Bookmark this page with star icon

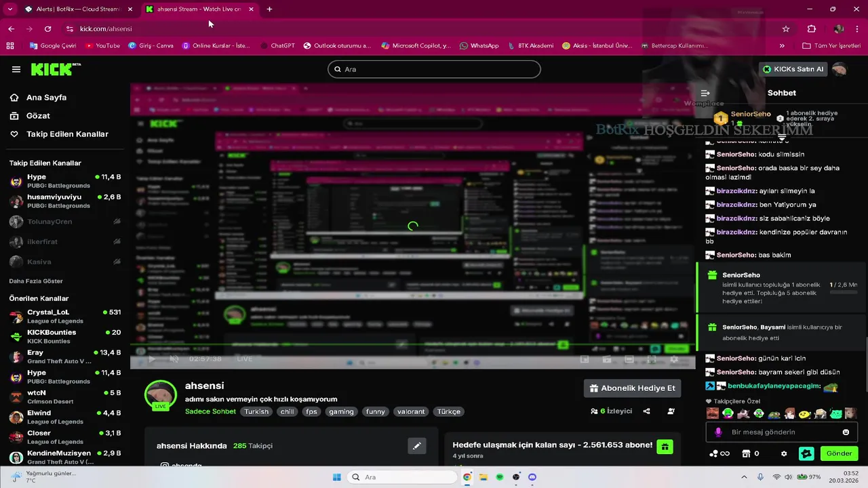click(x=786, y=28)
